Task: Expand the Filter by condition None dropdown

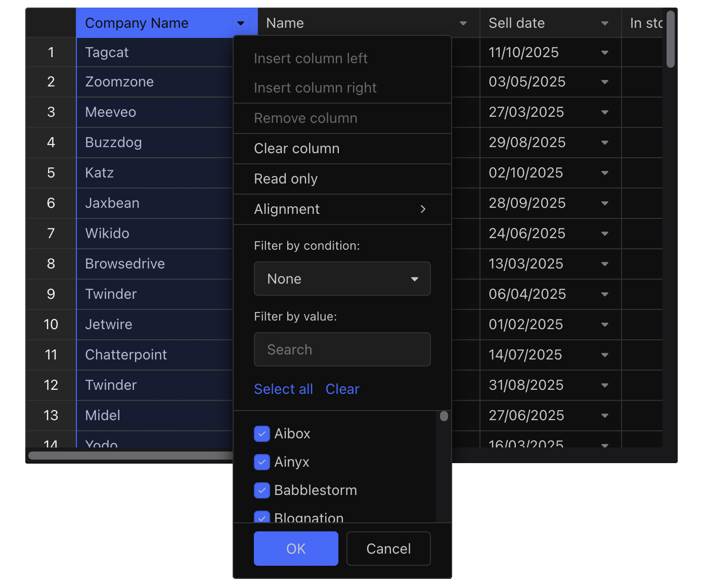Action: [x=342, y=279]
